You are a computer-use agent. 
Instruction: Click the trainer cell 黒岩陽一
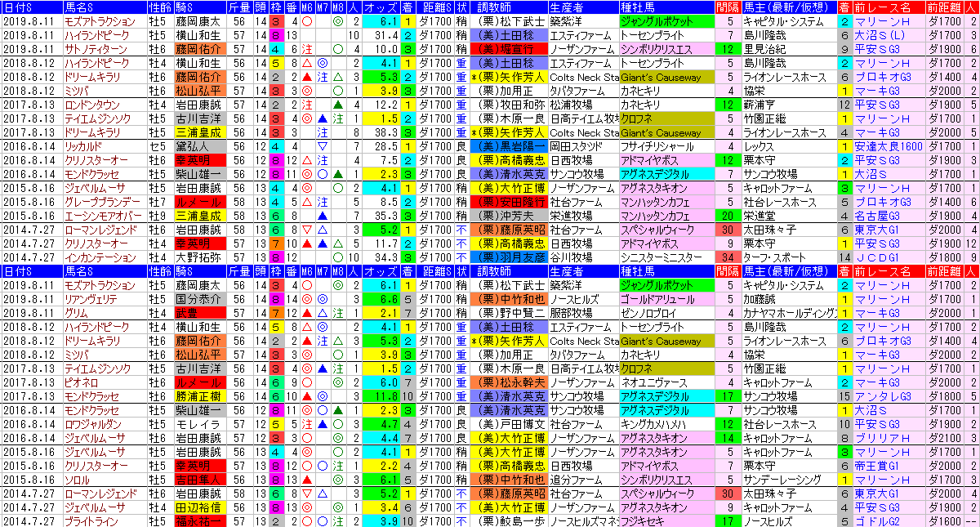tap(510, 146)
